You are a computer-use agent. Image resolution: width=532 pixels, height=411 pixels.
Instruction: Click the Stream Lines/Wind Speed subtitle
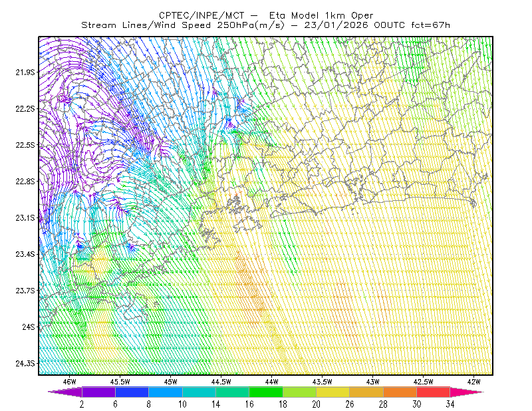pos(146,25)
